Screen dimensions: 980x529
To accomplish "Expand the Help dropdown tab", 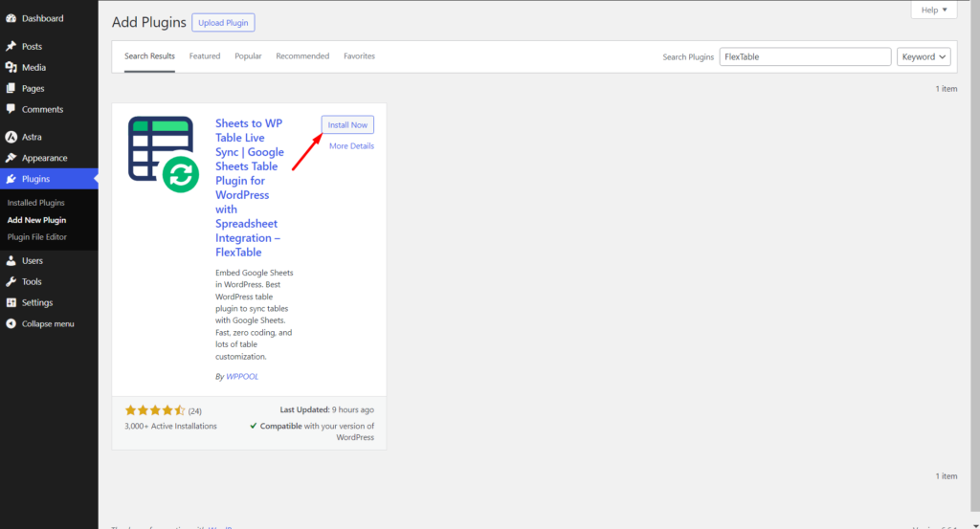I will pos(934,10).
